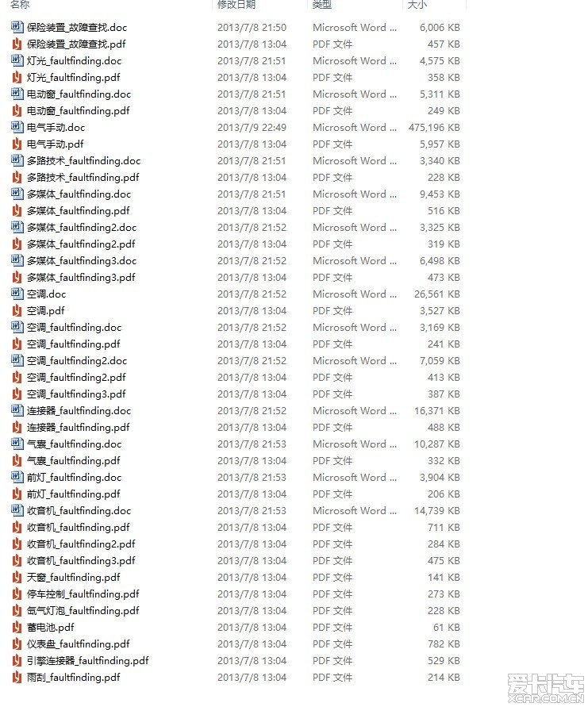Image resolution: width=588 pixels, height=707 pixels.
Task: Select PDF icon of 天窗_faultfinding.pdf
Action: coord(17,577)
